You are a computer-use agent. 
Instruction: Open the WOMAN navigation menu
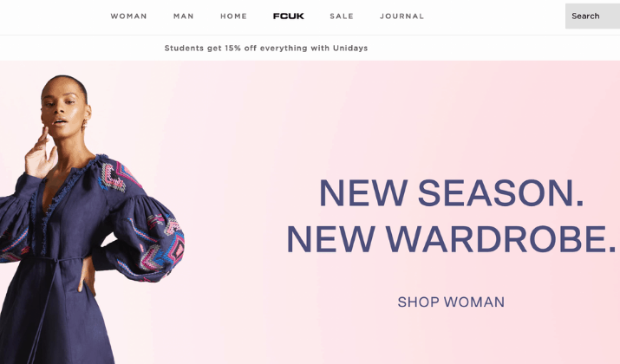128,16
